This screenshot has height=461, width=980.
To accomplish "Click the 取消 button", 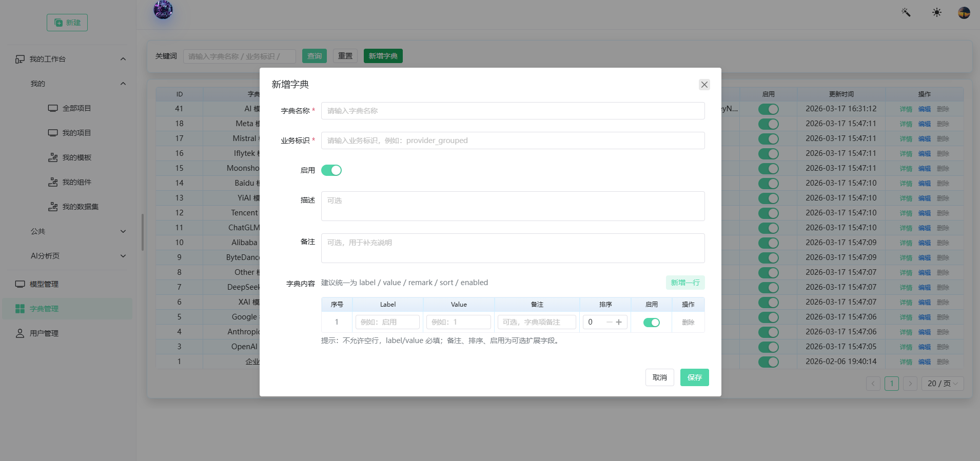I will 660,377.
